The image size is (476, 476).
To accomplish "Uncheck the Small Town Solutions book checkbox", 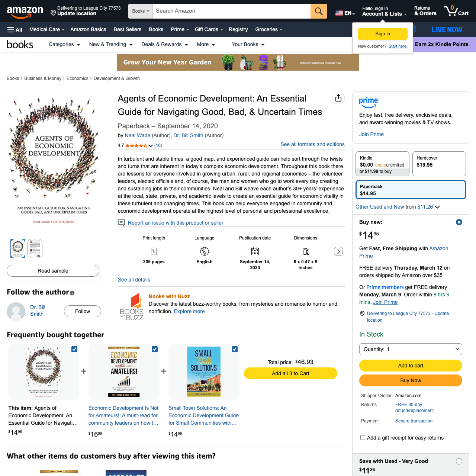I will [235, 349].
